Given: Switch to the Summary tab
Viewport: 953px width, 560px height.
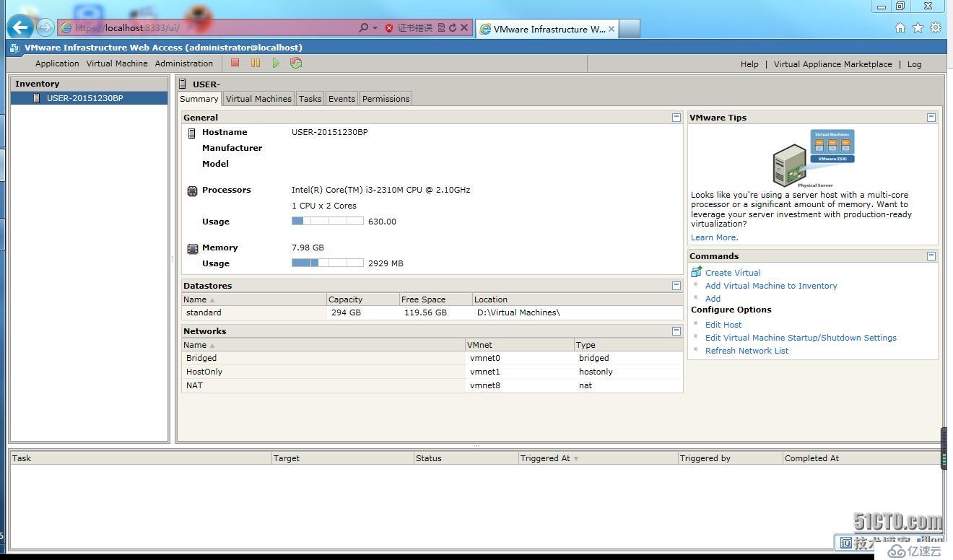Looking at the screenshot, I should pyautogui.click(x=199, y=99).
